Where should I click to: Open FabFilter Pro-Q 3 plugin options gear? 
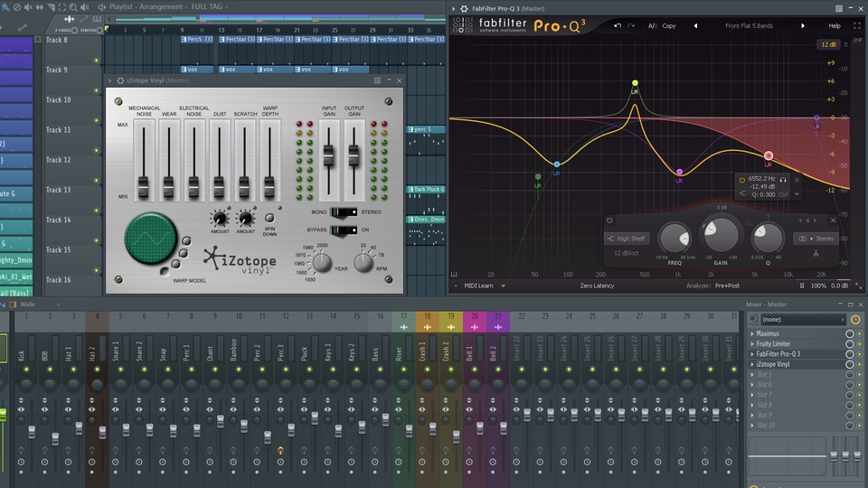[x=464, y=8]
